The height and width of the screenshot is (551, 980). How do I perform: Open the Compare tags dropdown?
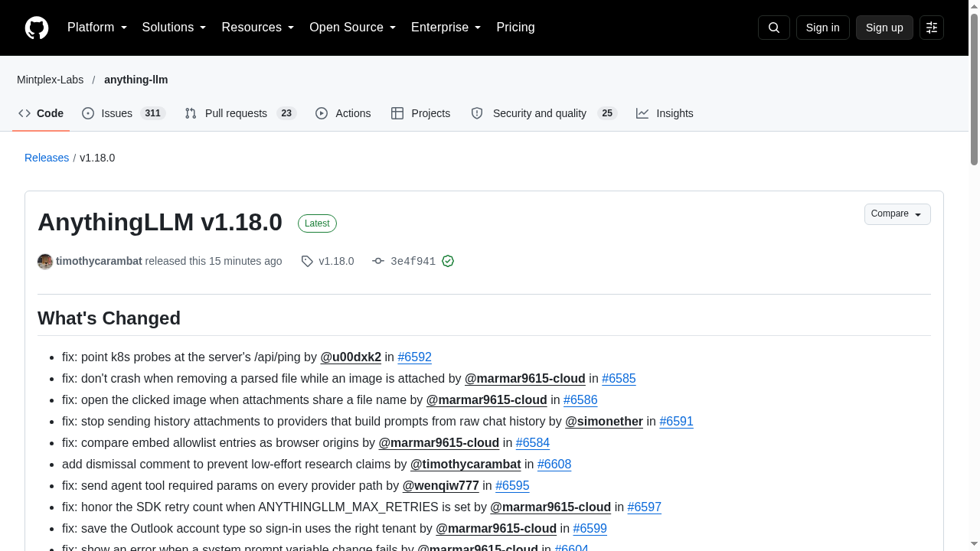pos(897,214)
